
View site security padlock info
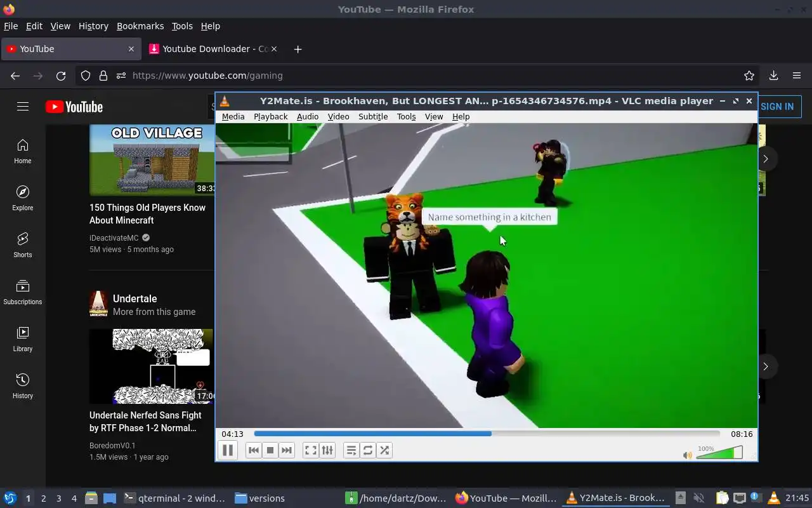tap(103, 76)
